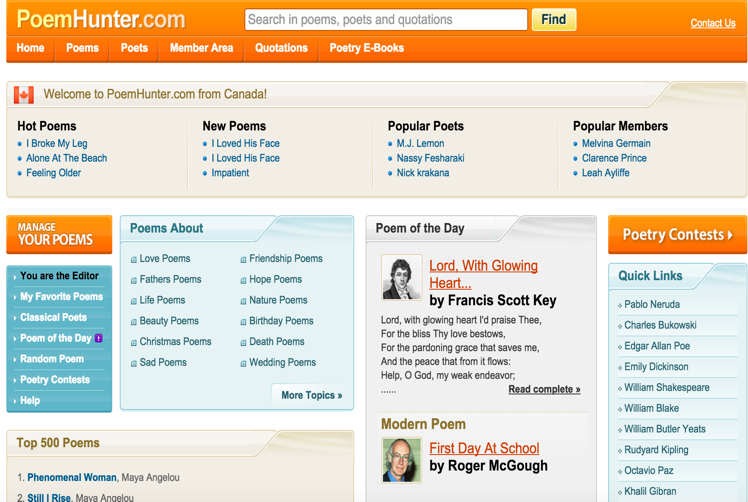
Task: Open Poem of the Day sidebar item
Action: [55, 338]
